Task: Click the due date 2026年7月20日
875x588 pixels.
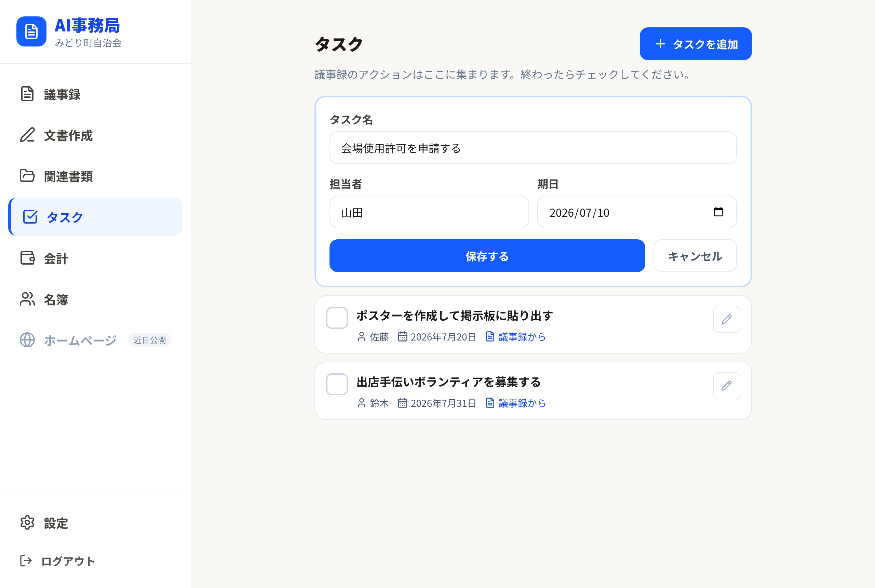Action: click(x=443, y=337)
